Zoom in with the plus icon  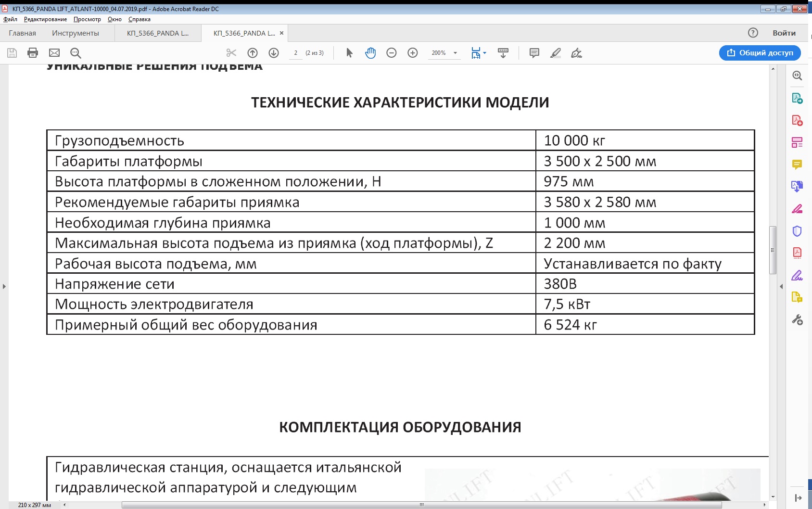tap(413, 53)
